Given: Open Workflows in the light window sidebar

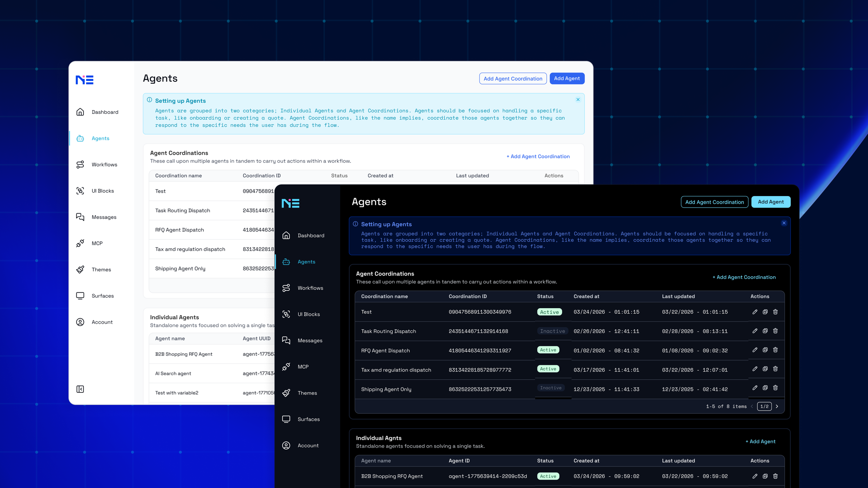Looking at the screenshot, I should (x=97, y=165).
